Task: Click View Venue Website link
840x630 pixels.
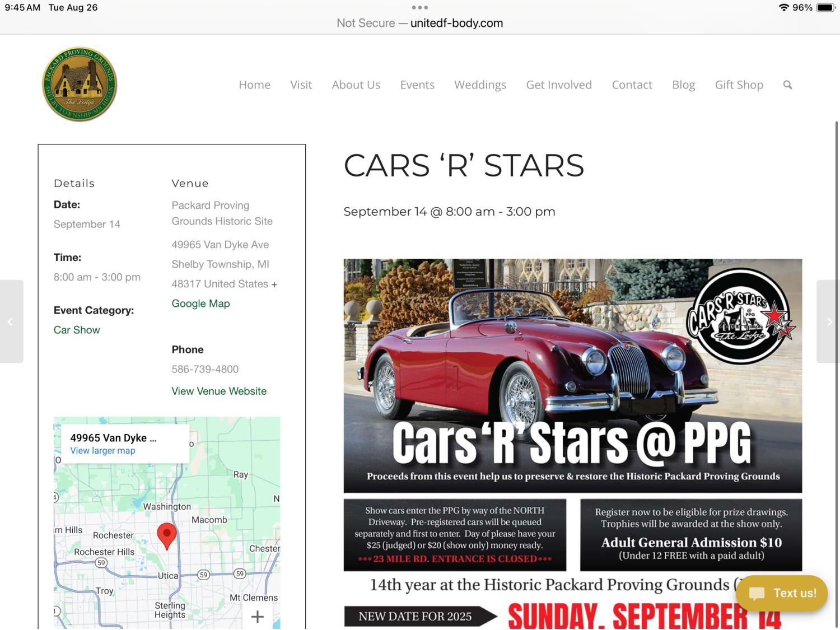Action: click(219, 391)
